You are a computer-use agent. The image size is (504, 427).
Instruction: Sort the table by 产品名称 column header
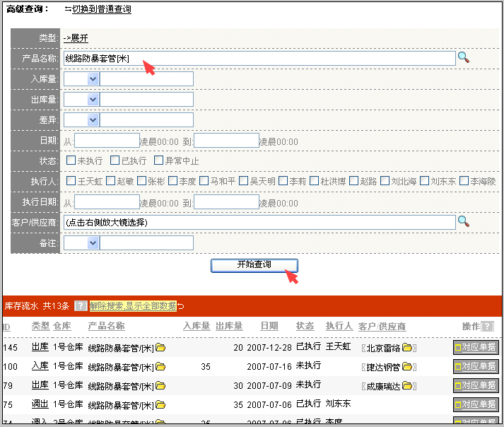pyautogui.click(x=106, y=326)
